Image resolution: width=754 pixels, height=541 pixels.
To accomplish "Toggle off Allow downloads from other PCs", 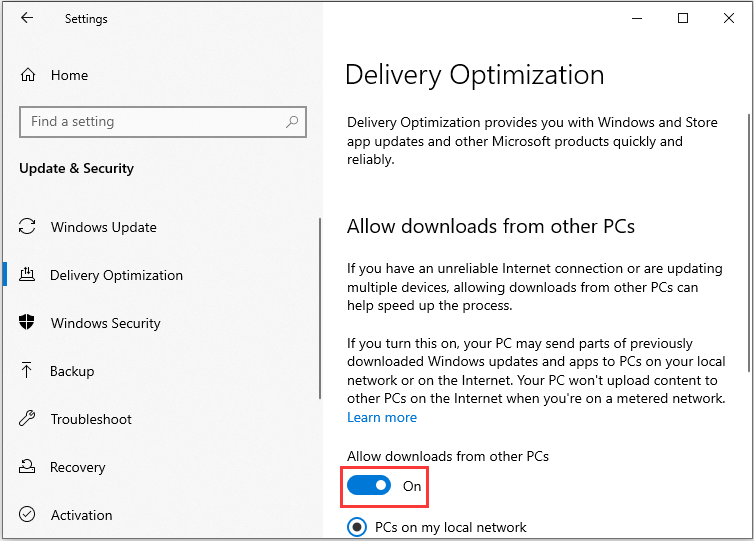I will [369, 486].
